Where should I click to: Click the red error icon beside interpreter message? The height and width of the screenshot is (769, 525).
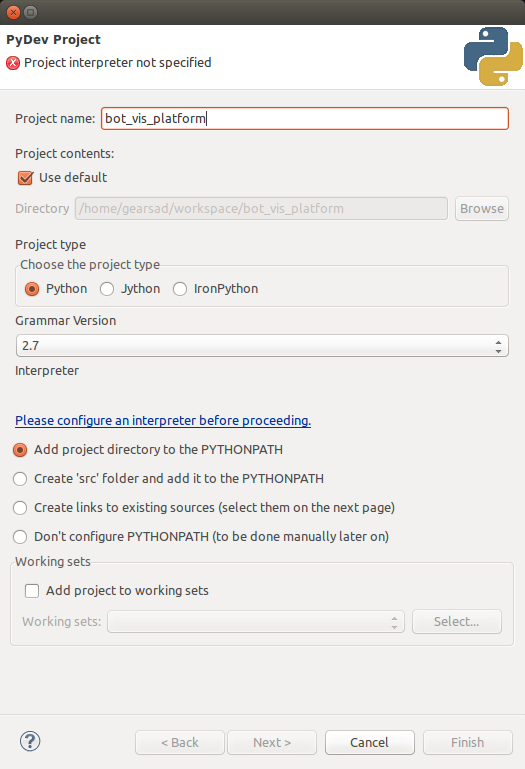point(13,63)
